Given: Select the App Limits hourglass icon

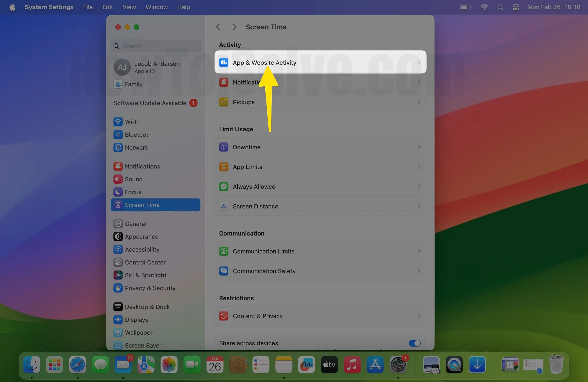Looking at the screenshot, I should pos(223,167).
